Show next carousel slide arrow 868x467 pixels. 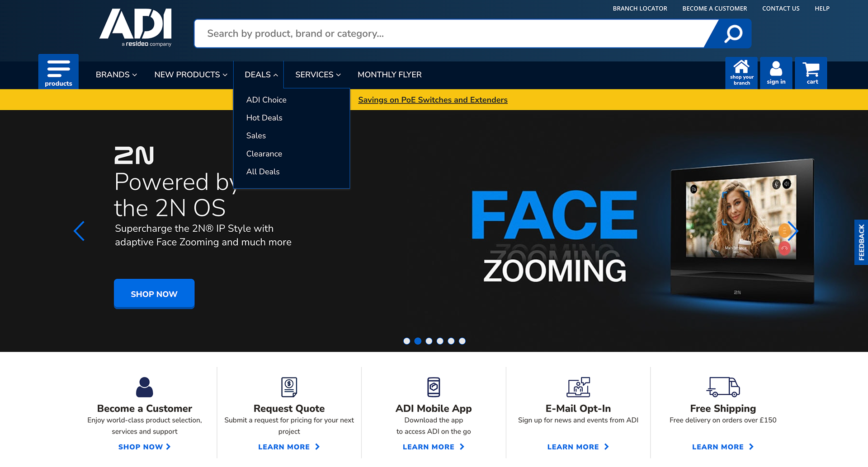tap(793, 231)
